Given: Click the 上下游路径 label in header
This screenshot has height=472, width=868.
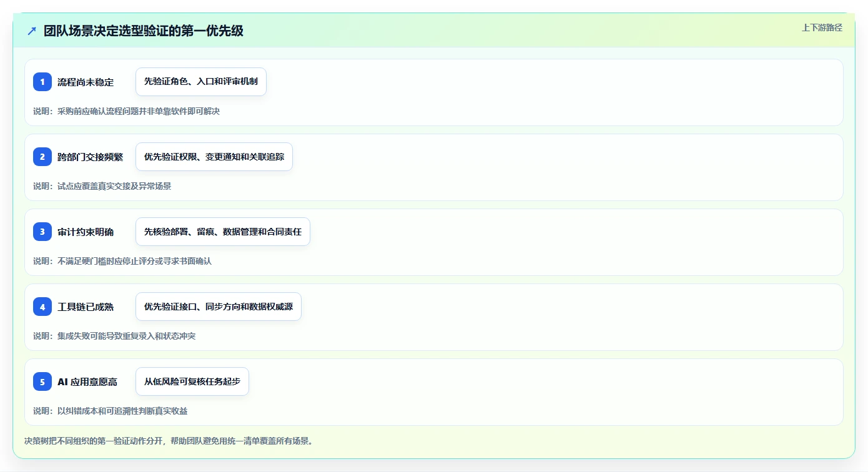Looking at the screenshot, I should click(822, 27).
